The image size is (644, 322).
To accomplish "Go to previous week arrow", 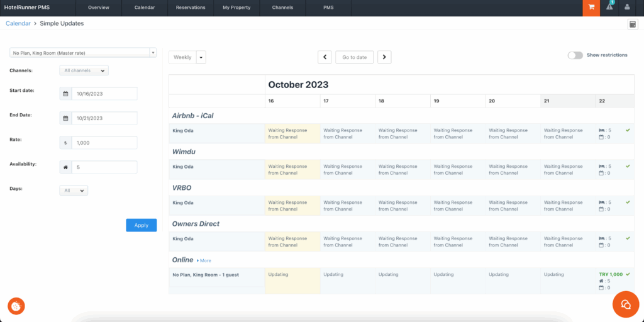I will (325, 57).
